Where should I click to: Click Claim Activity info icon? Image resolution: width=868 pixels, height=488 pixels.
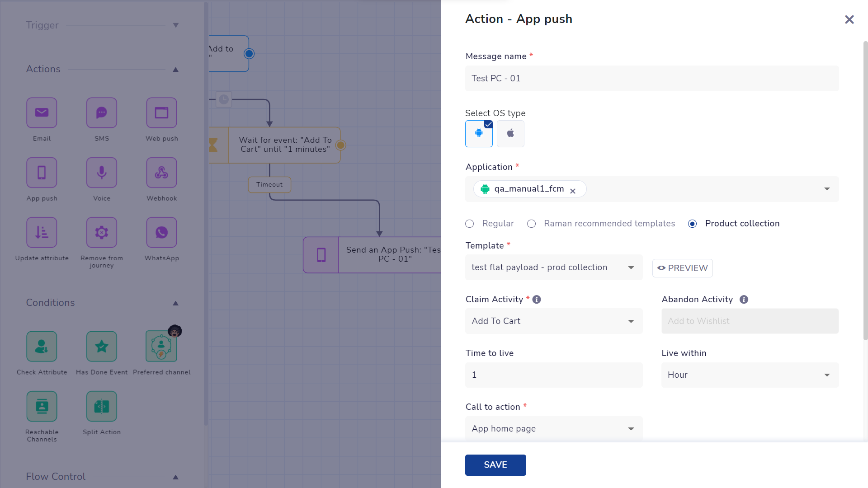537,299
